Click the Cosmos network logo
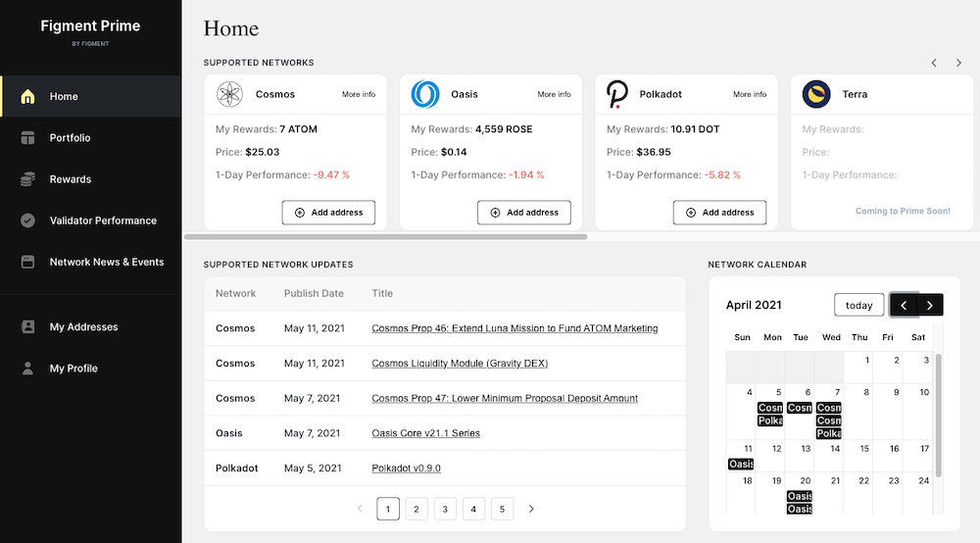The height and width of the screenshot is (543, 980). coord(229,94)
